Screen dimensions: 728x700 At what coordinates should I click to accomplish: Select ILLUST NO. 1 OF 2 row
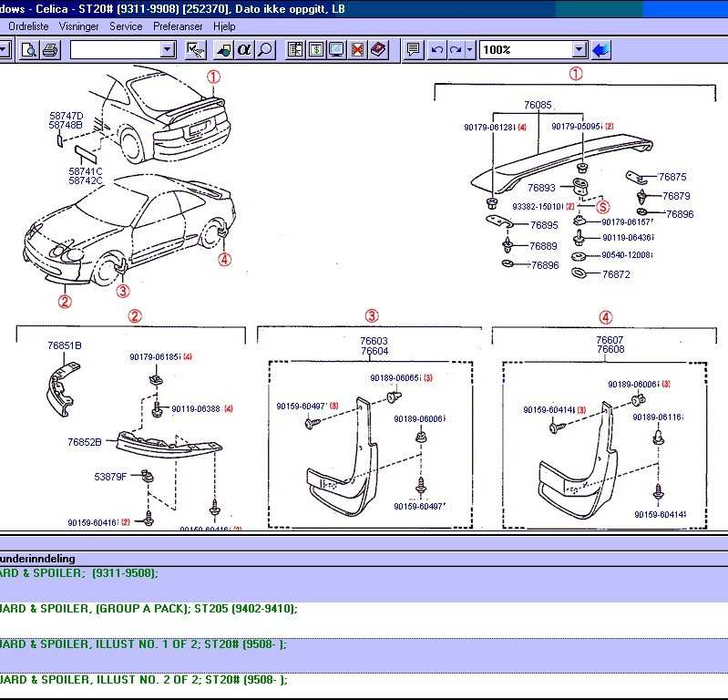click(364, 655)
